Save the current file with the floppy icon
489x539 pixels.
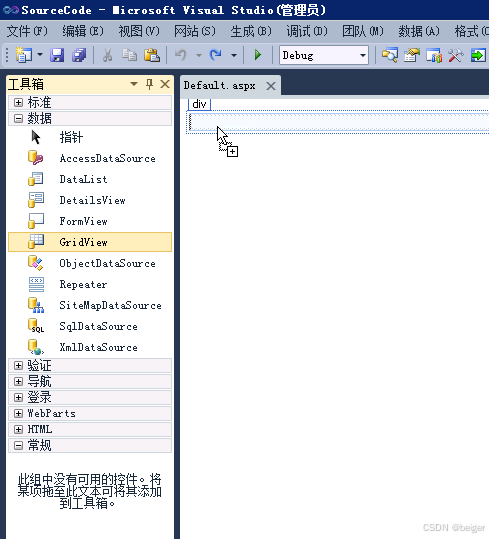pyautogui.click(x=57, y=55)
